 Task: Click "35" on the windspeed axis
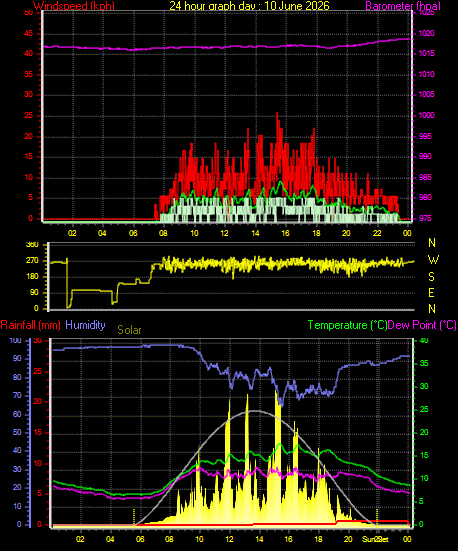(28, 74)
